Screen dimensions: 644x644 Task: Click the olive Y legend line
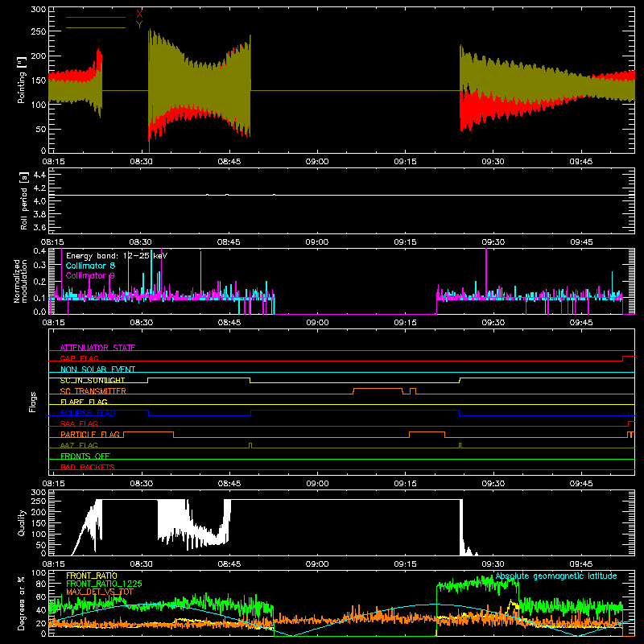(x=96, y=28)
